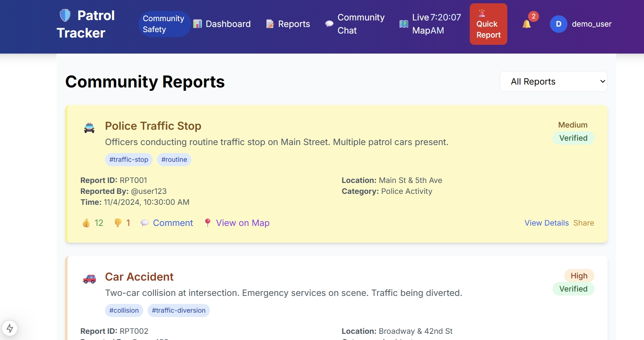
Task: Click the demo_user avatar circle
Action: click(558, 24)
